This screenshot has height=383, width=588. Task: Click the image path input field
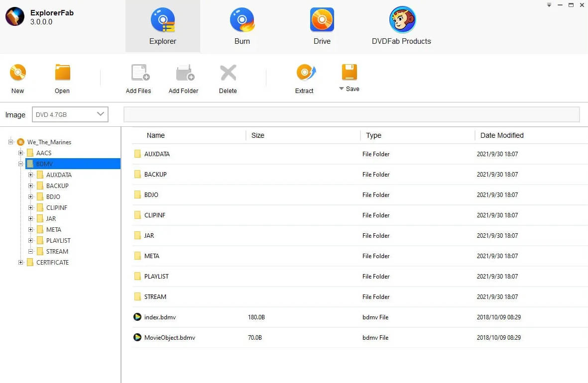[x=351, y=114]
